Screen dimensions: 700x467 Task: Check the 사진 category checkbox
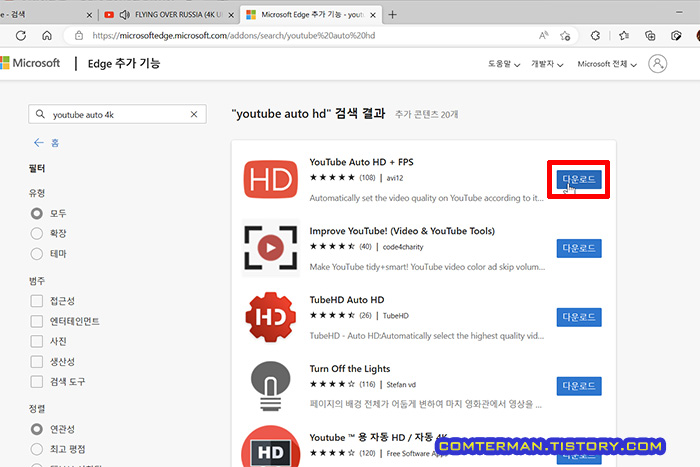[x=37, y=342]
